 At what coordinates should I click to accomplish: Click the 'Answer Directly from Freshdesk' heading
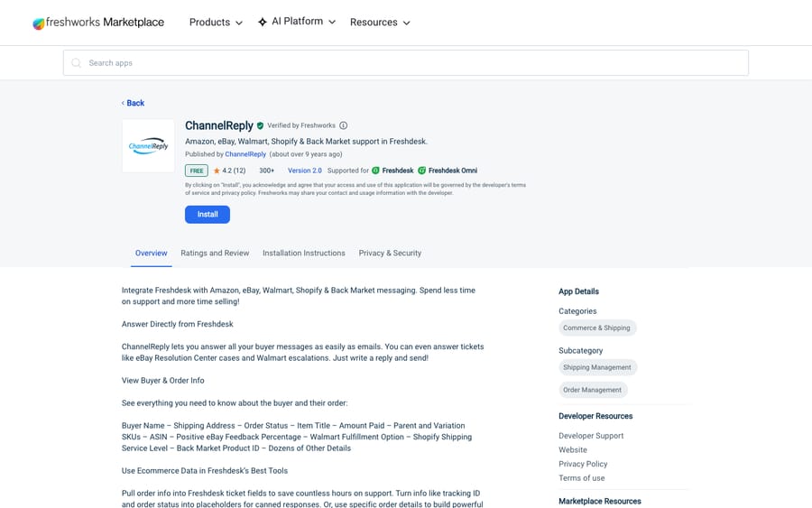pyautogui.click(x=178, y=324)
